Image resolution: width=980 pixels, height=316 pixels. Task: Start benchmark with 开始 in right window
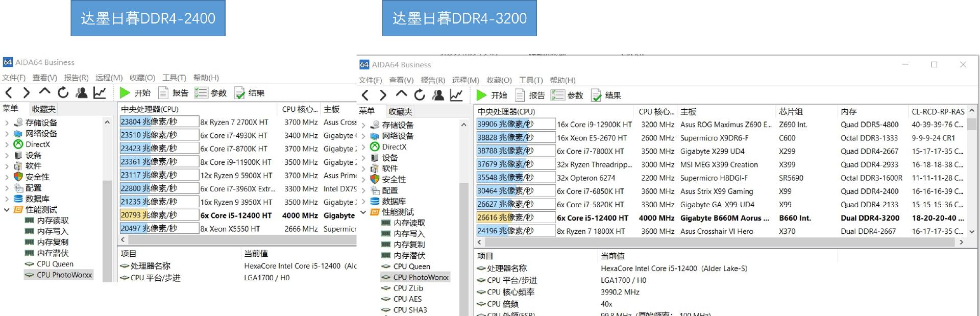pyautogui.click(x=492, y=95)
